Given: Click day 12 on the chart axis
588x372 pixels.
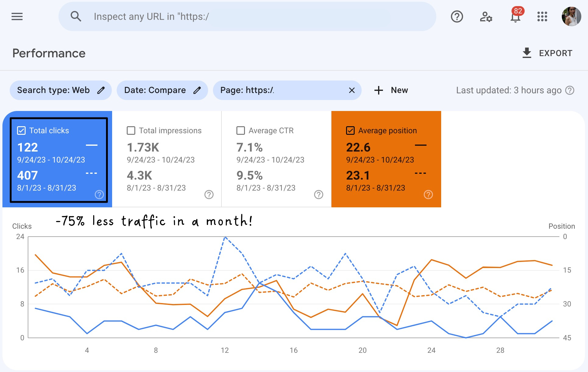Looking at the screenshot, I should pos(225,350).
